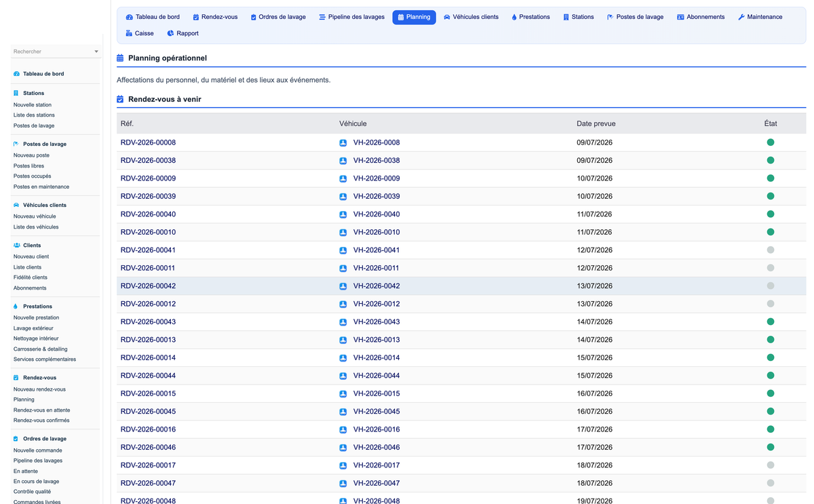Click the vehicle icon beside VH-2026-0016

coord(343,429)
